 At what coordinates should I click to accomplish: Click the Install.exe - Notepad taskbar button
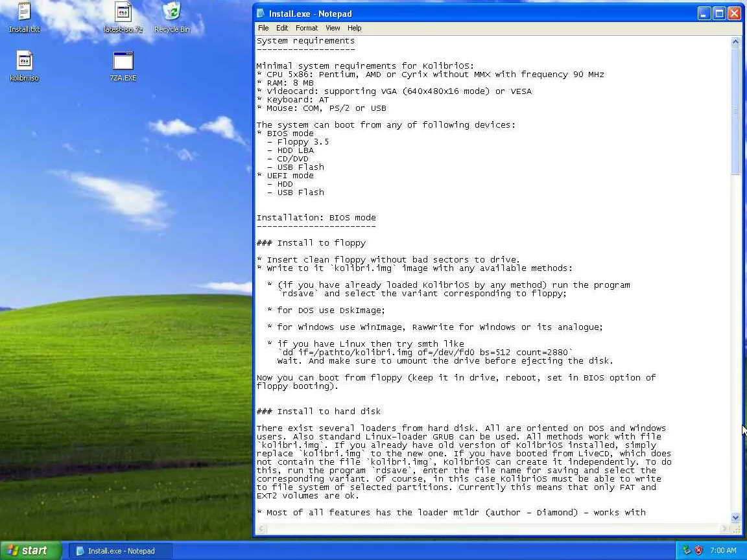119,551
